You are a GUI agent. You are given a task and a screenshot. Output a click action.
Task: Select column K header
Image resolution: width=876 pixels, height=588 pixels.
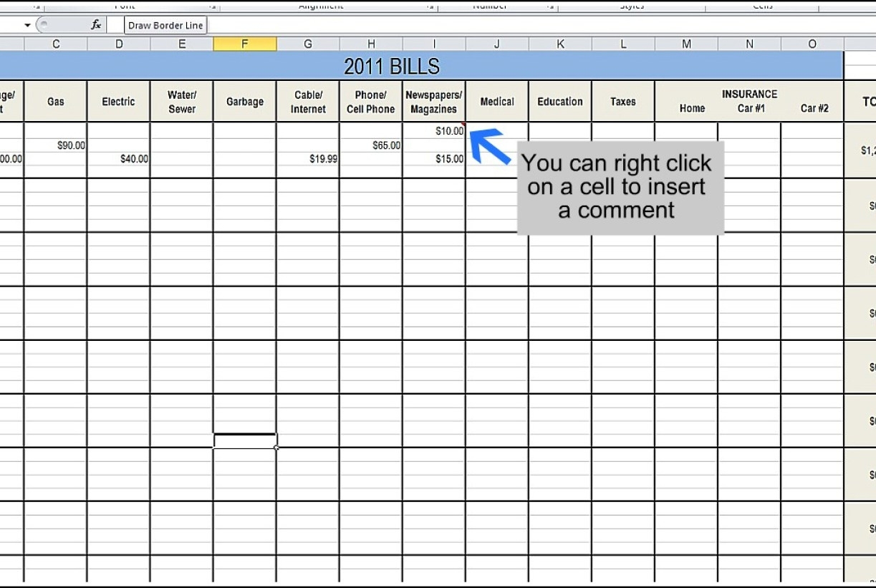(x=560, y=44)
